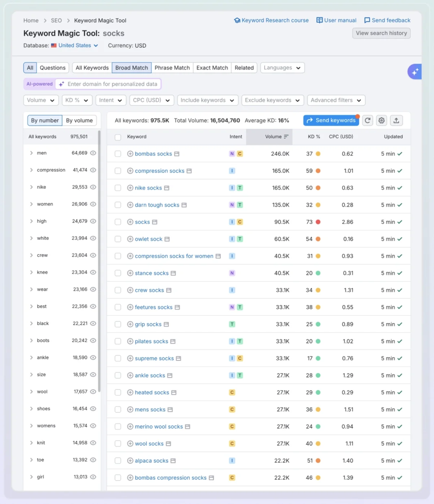
Task: Add supreme socks via plus icon
Action: click(x=130, y=358)
